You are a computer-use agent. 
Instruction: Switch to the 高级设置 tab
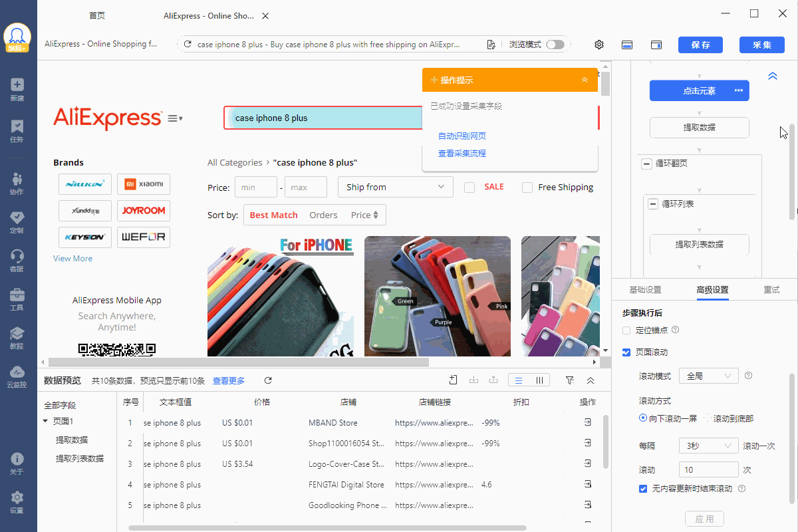pos(712,290)
